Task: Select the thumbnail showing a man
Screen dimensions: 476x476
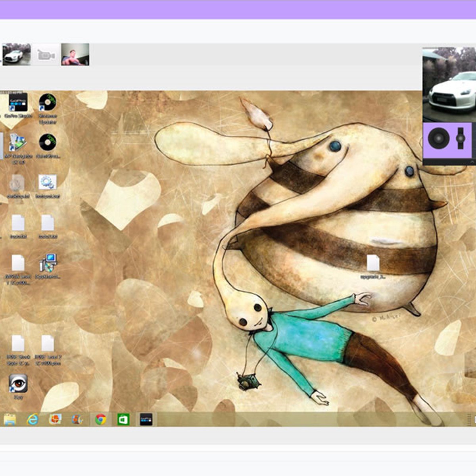Action: [x=75, y=54]
